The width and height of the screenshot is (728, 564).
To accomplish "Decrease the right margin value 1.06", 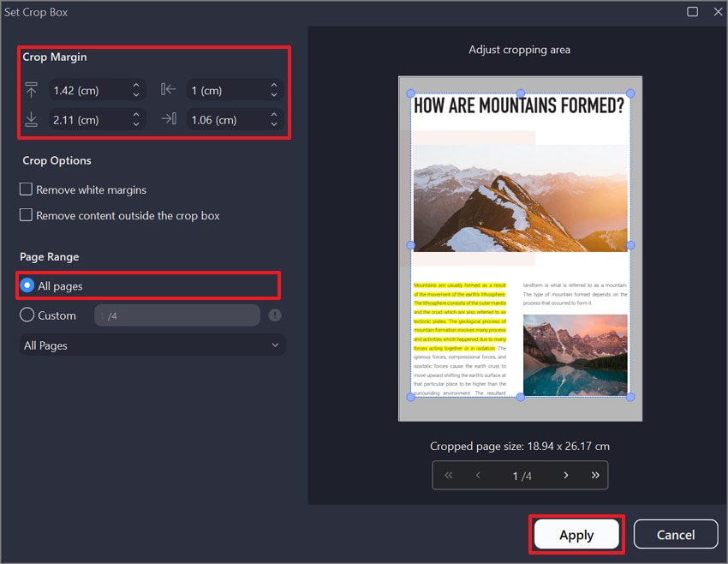I will (x=274, y=124).
